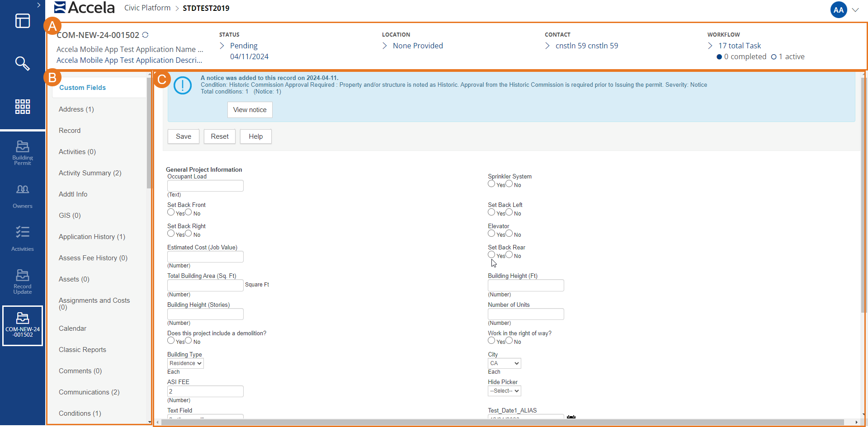Select Conditions (1) in the record menu
Viewport: 868px width, 427px height.
[x=80, y=413]
